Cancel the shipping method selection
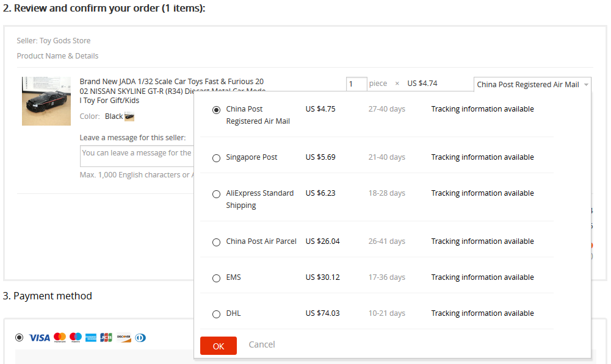Screen dimensions: 611x364 point(262,344)
